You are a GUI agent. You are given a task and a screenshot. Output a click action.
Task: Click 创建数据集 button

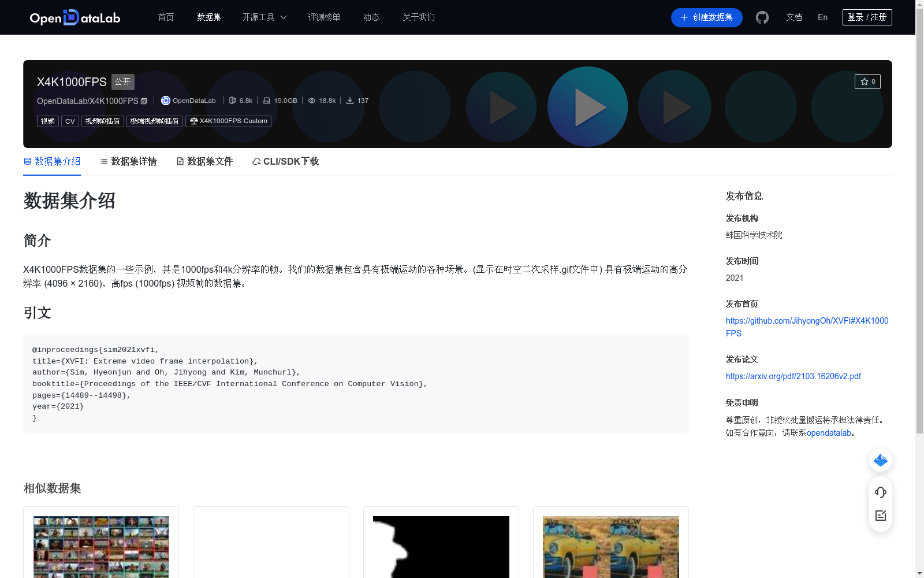707,17
